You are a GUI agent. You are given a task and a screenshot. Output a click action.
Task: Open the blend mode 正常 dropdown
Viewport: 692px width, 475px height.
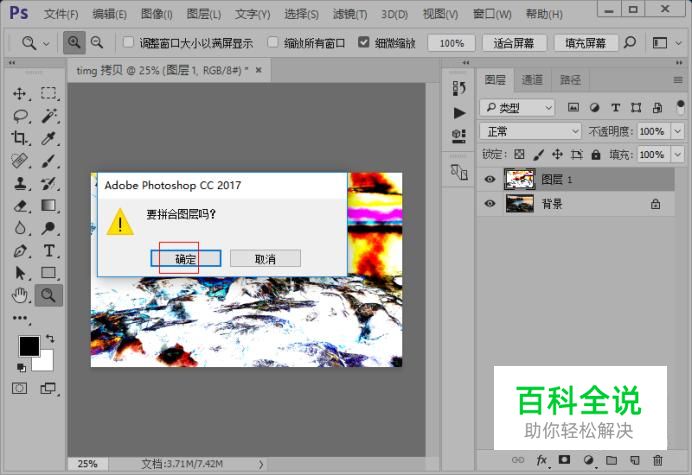530,131
